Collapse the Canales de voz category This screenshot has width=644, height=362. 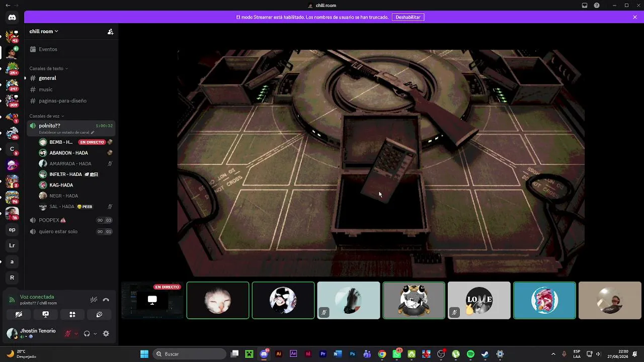pos(46,116)
